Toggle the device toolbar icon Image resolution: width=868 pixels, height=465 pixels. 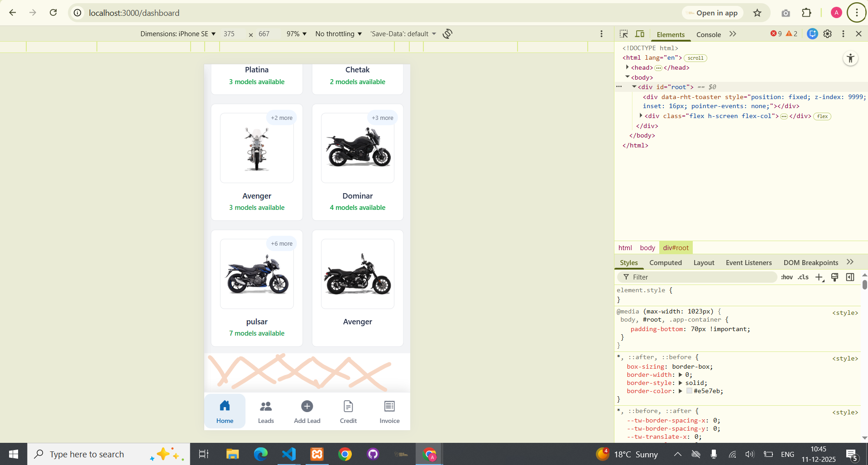(640, 34)
